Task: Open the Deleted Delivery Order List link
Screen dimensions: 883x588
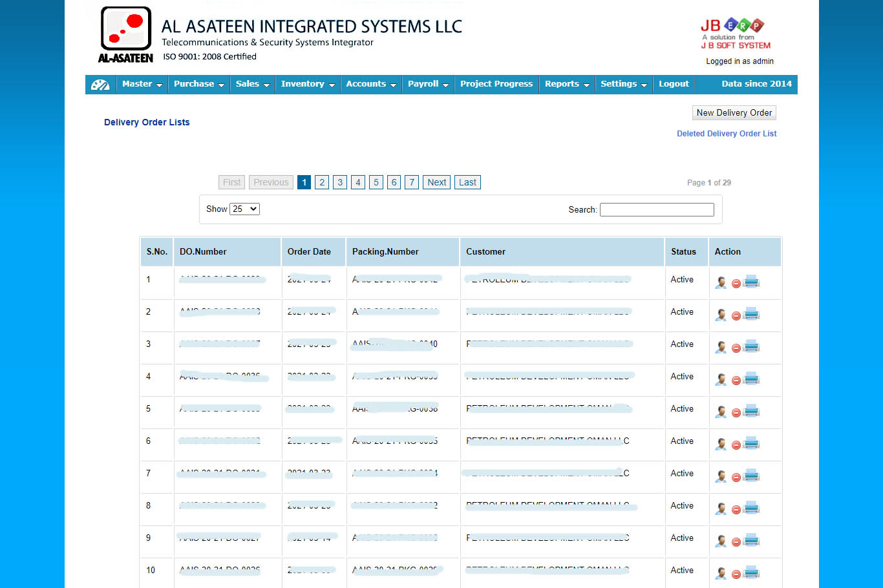Action: (x=727, y=134)
